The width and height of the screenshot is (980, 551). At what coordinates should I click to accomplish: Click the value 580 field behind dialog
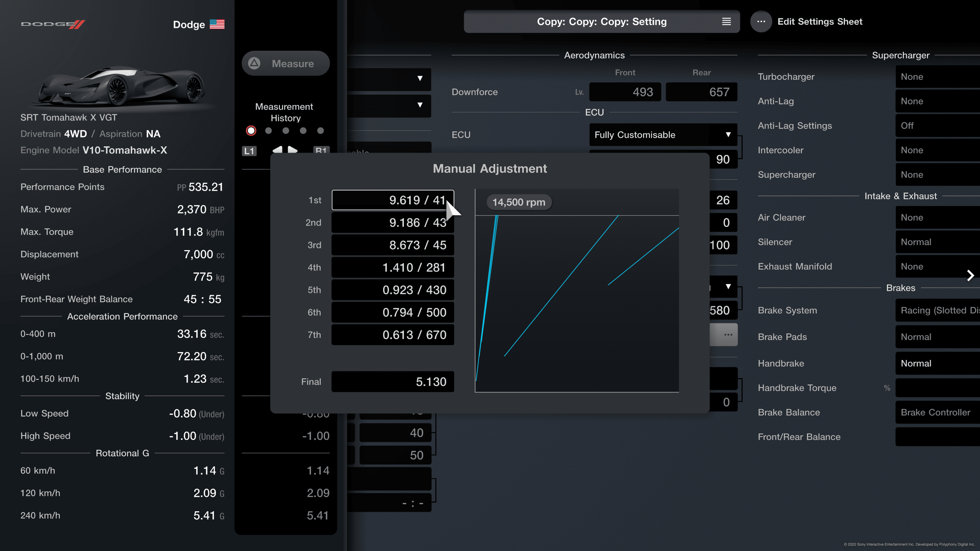point(723,310)
